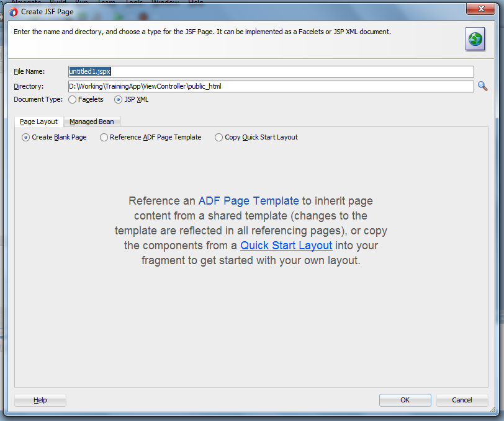Switch to the Page Layout tab
The width and height of the screenshot is (504, 421).
[38, 122]
